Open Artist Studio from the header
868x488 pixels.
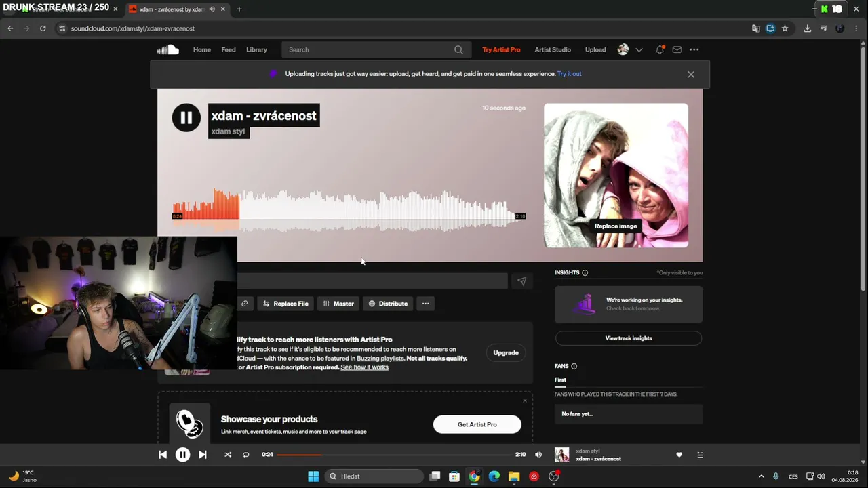click(553, 49)
